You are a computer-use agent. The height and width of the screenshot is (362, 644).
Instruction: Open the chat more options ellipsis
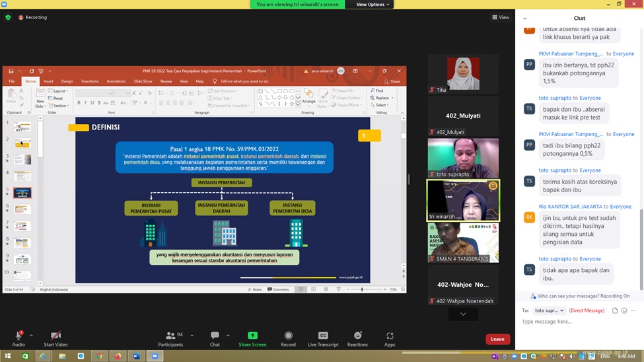633,310
